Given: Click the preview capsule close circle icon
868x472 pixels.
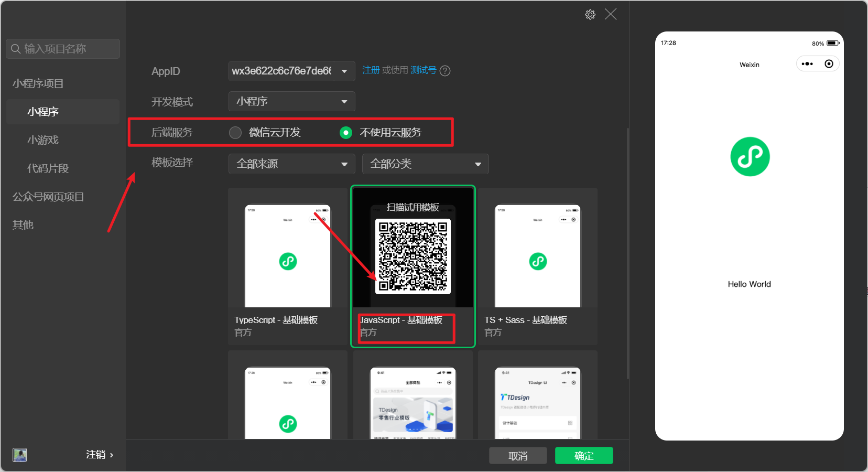Looking at the screenshot, I should (829, 64).
